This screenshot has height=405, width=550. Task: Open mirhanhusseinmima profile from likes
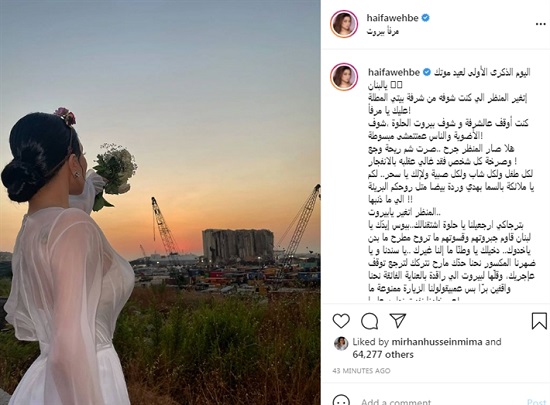point(437,342)
